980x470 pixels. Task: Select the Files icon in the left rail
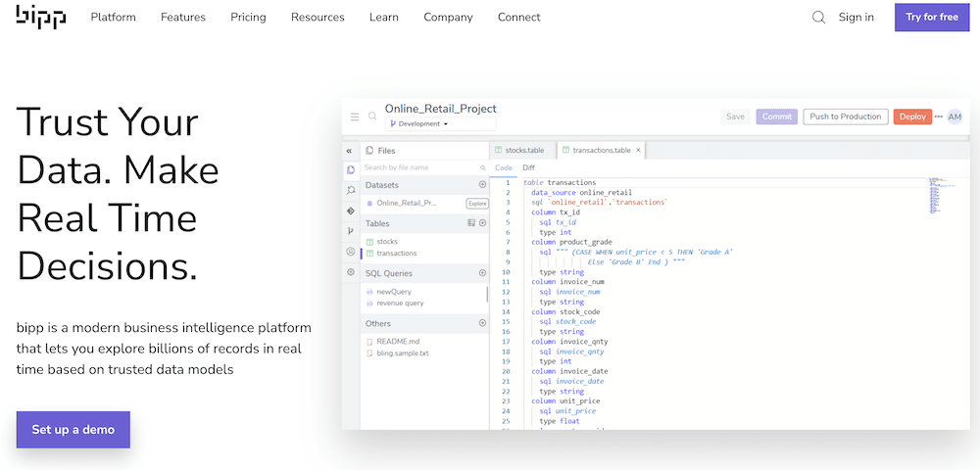(x=351, y=169)
